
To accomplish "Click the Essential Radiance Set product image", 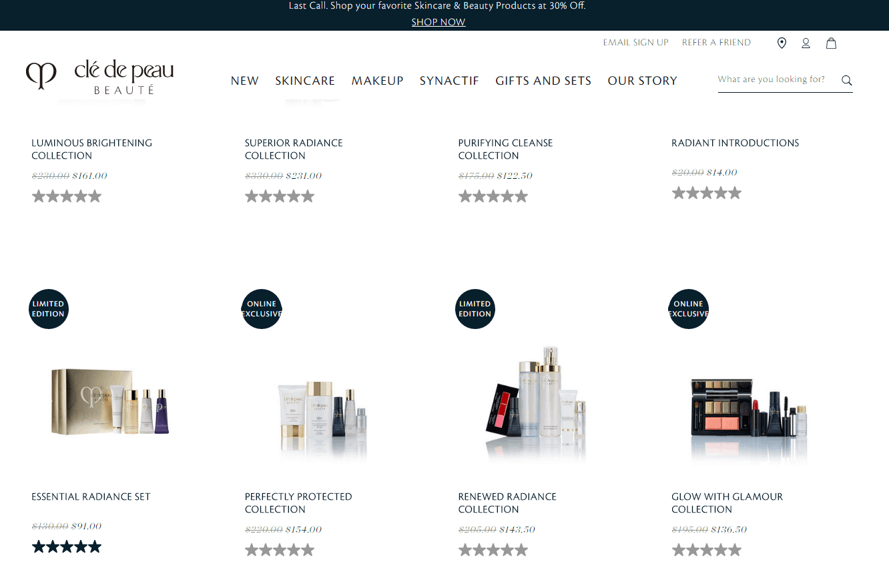I will tap(110, 402).
